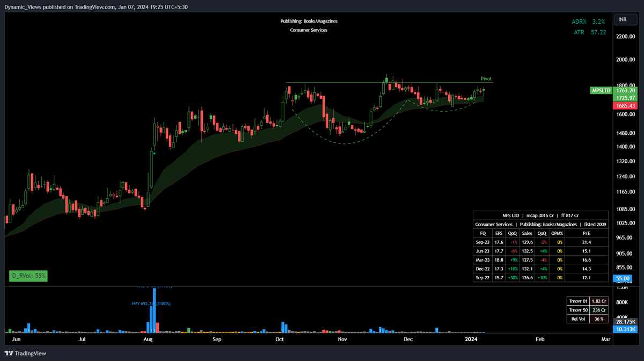
Task: Click the 2200.00 price axis level
Action: pos(626,37)
